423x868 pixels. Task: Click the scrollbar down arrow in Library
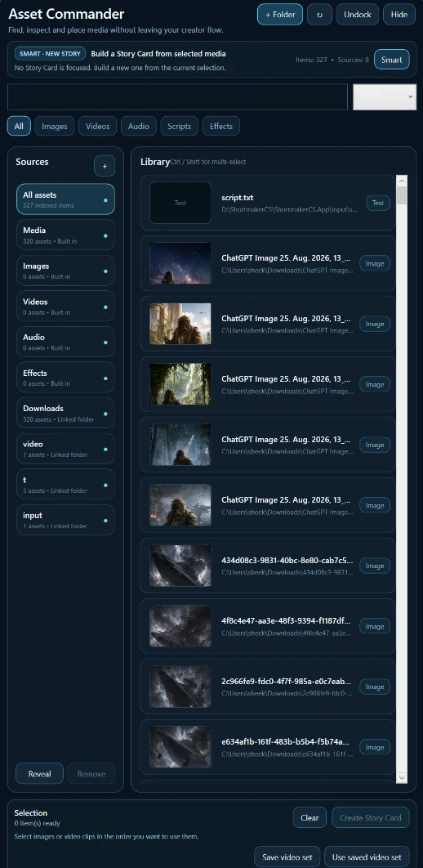click(402, 778)
